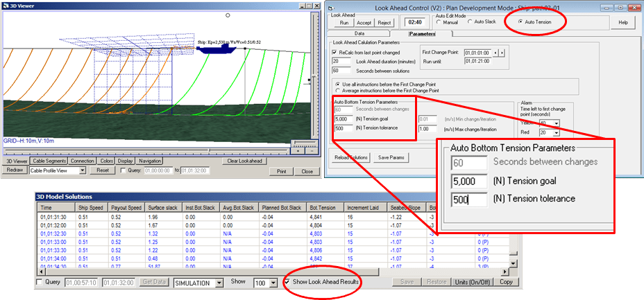644x300 pixels.
Task: Click the Ship Speed column header
Action: coord(92,208)
